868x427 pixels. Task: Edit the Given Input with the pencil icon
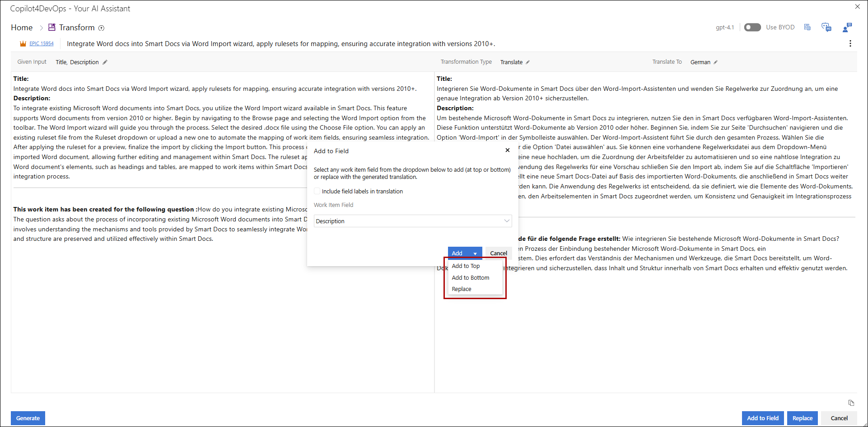click(x=105, y=62)
